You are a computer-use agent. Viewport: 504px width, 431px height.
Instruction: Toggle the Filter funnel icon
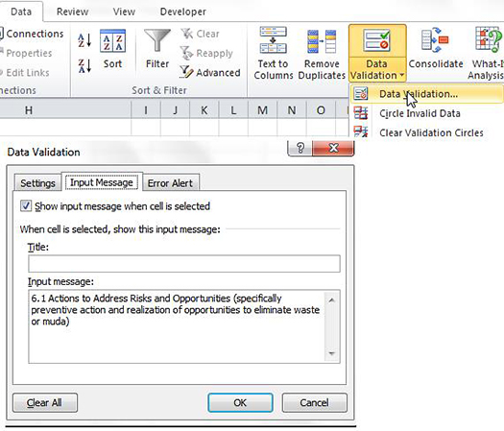pos(157,40)
